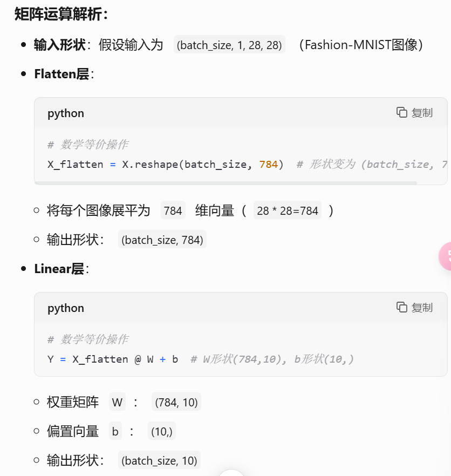
Task: Click the python label of the Flatten code block
Action: pos(66,113)
